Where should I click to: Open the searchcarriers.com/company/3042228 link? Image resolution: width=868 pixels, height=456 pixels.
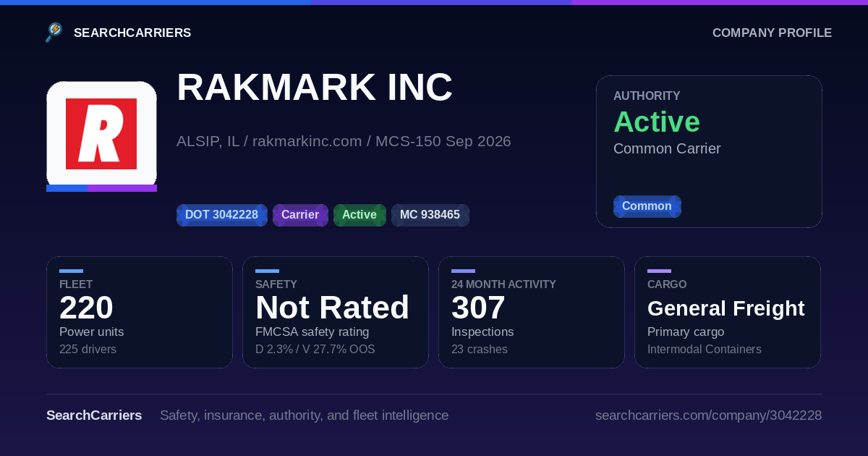[708, 415]
